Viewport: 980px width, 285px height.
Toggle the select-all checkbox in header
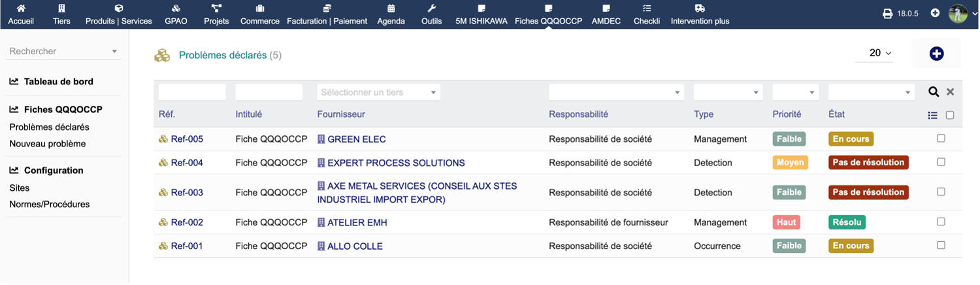click(950, 115)
